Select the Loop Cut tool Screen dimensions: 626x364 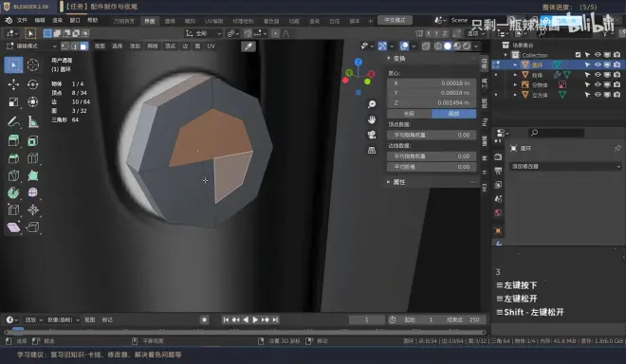[33, 158]
